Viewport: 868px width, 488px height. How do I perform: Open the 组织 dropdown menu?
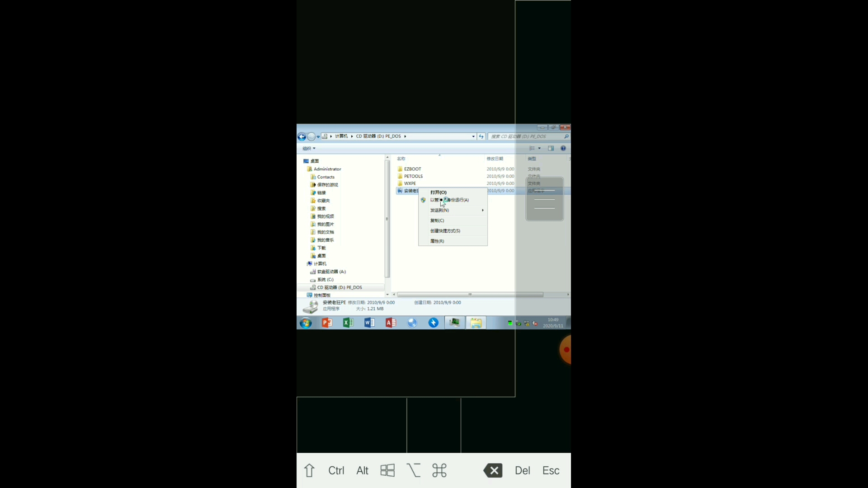pyautogui.click(x=309, y=148)
